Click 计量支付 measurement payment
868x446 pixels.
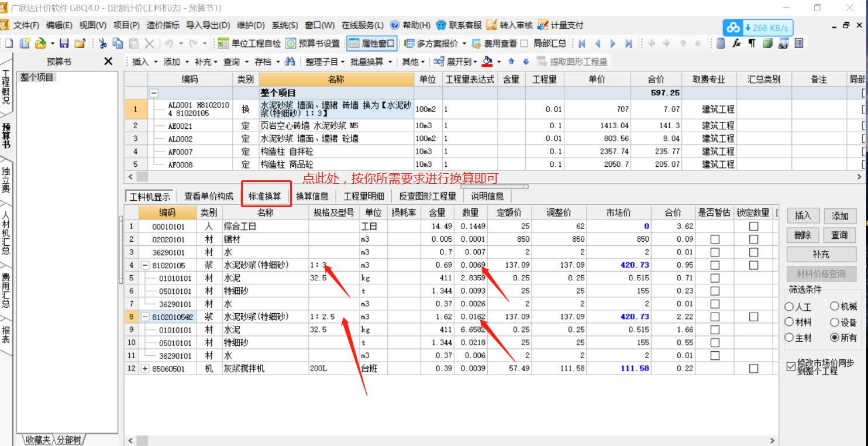point(560,25)
